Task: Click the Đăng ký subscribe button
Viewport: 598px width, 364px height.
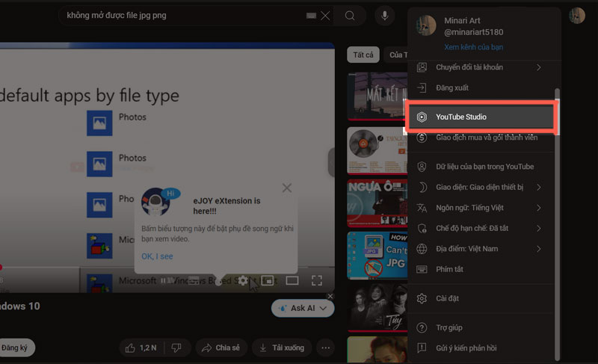Action: (x=15, y=348)
